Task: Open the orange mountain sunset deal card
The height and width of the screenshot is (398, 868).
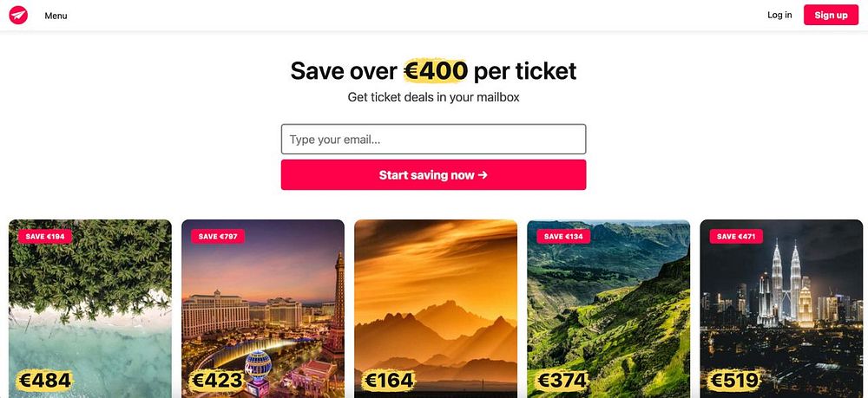Action: click(x=436, y=309)
